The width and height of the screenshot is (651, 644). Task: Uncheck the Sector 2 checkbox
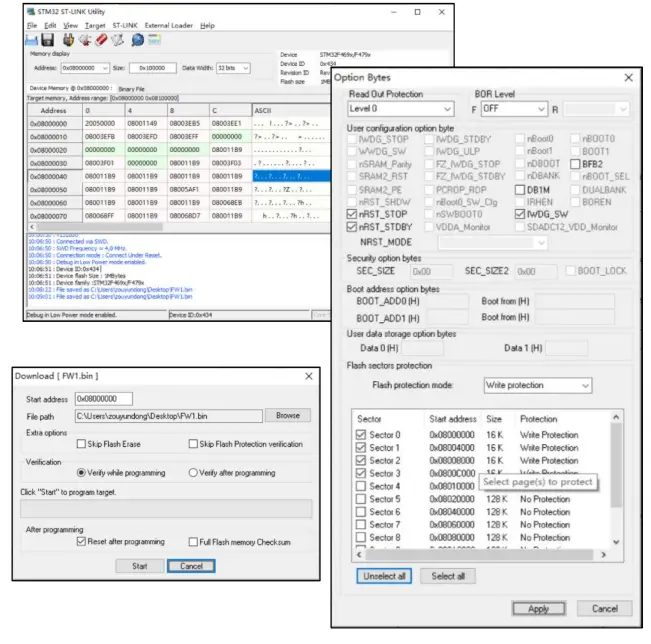361,460
